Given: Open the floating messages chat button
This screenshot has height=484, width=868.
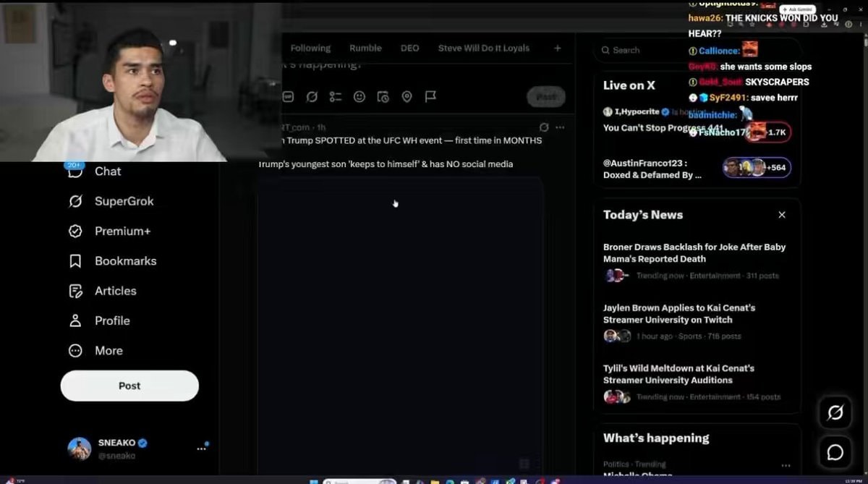Looking at the screenshot, I should point(835,452).
